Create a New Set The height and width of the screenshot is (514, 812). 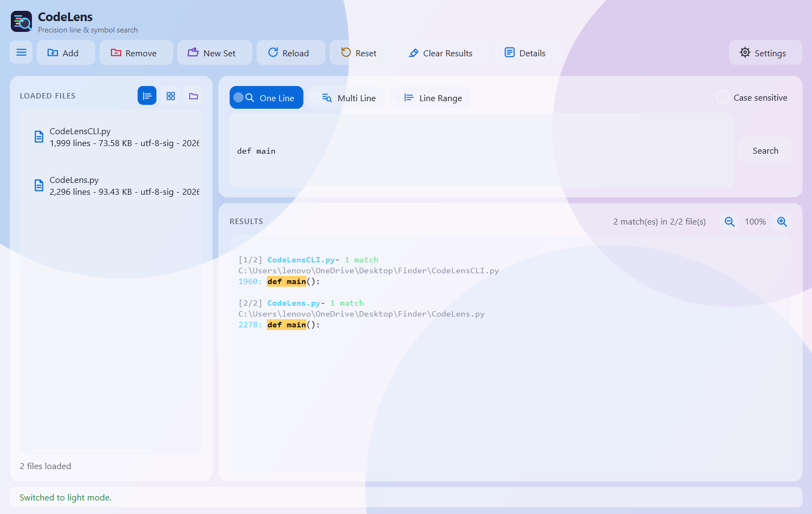tap(214, 52)
